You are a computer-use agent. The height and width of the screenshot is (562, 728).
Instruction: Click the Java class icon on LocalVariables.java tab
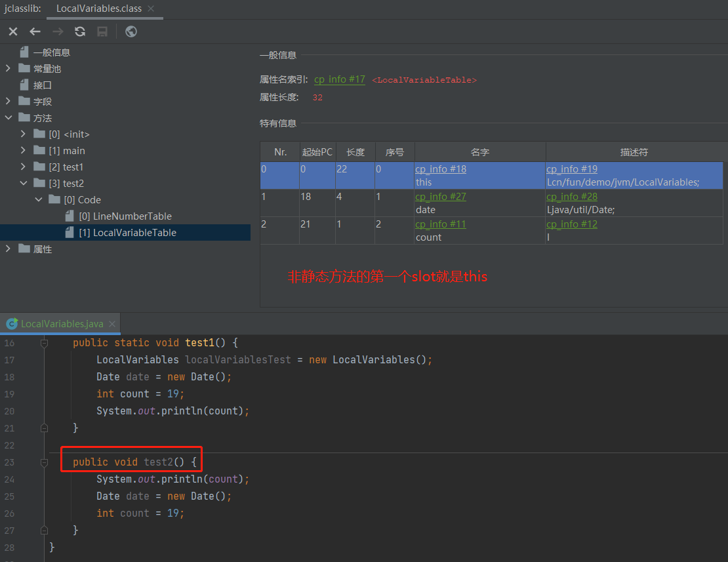click(x=12, y=324)
